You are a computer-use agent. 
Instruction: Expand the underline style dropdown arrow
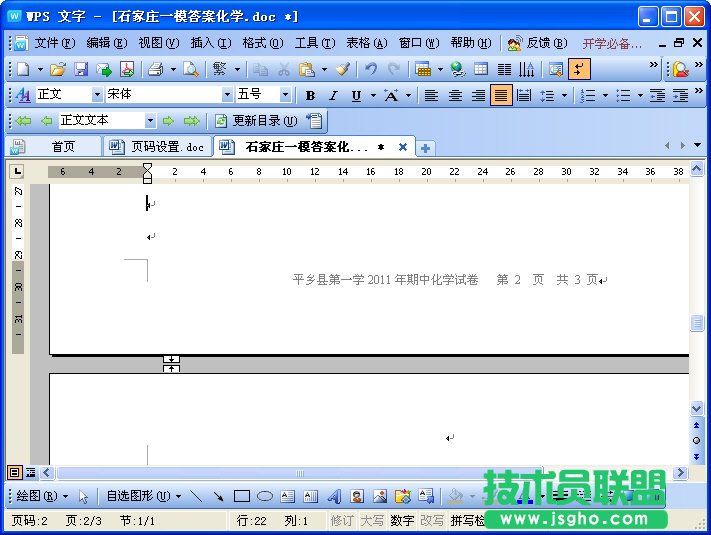[373, 96]
